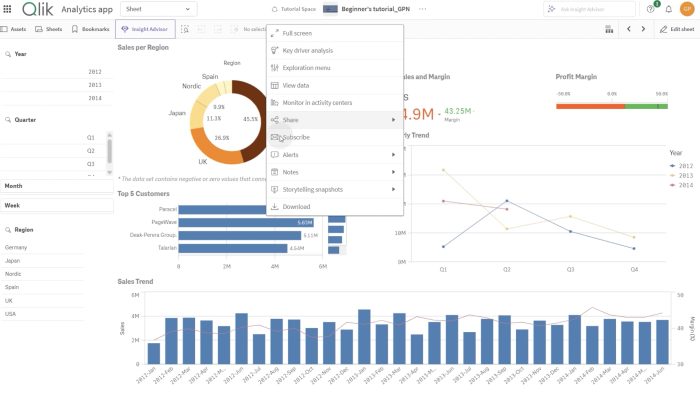Go to the previous sheet arrow
700x394 pixels.
click(629, 29)
